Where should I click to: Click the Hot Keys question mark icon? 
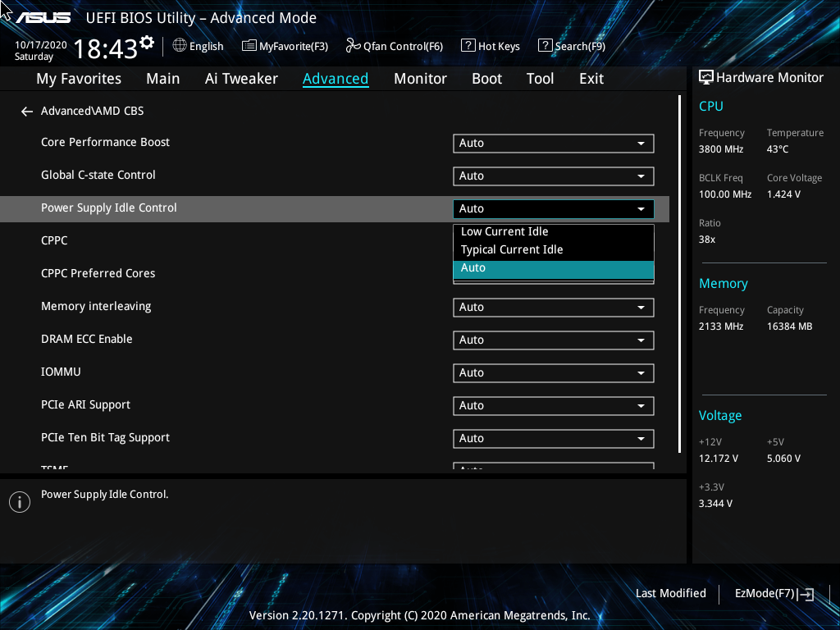[468, 46]
